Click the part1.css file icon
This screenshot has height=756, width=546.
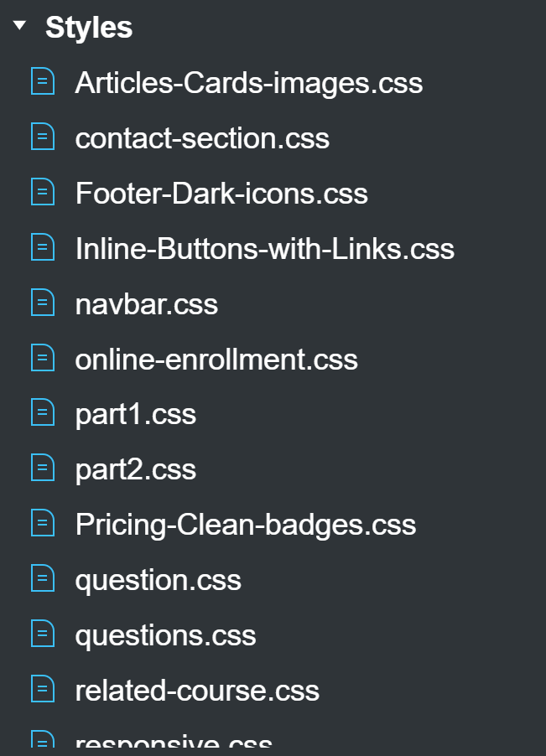pyautogui.click(x=43, y=412)
